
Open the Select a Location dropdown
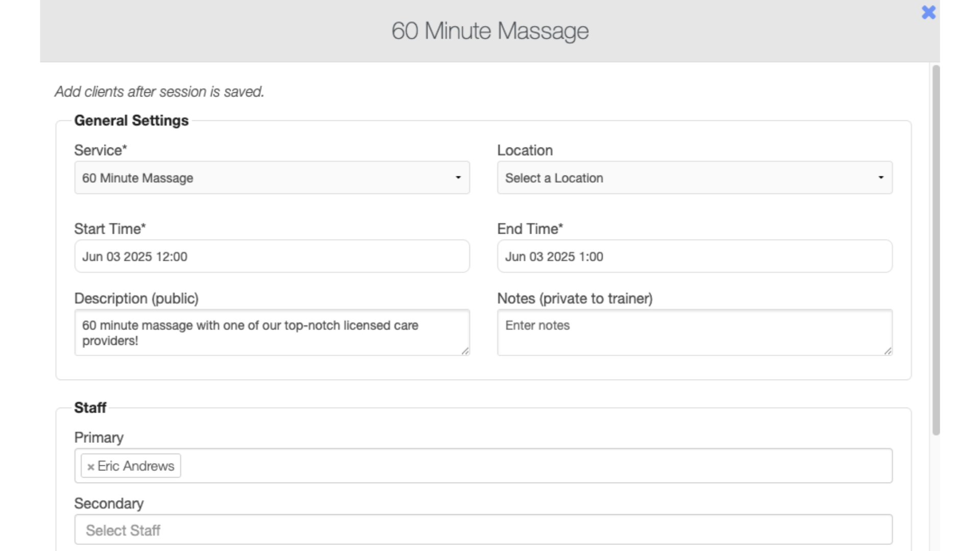click(695, 178)
